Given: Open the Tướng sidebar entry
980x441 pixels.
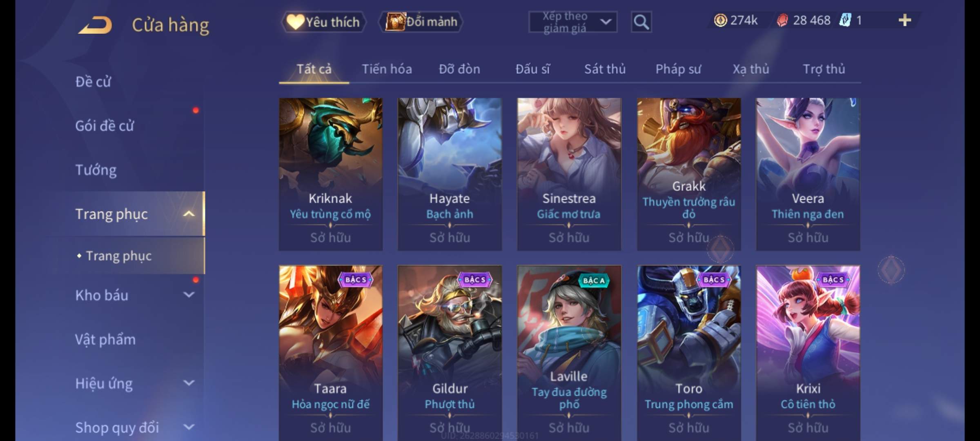Looking at the screenshot, I should pos(96,170).
